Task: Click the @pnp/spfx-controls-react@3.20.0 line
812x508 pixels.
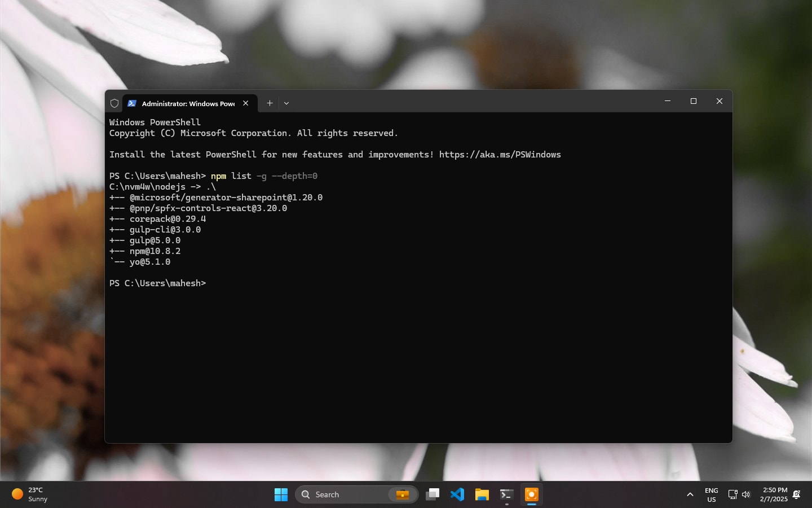Action: click(198, 208)
